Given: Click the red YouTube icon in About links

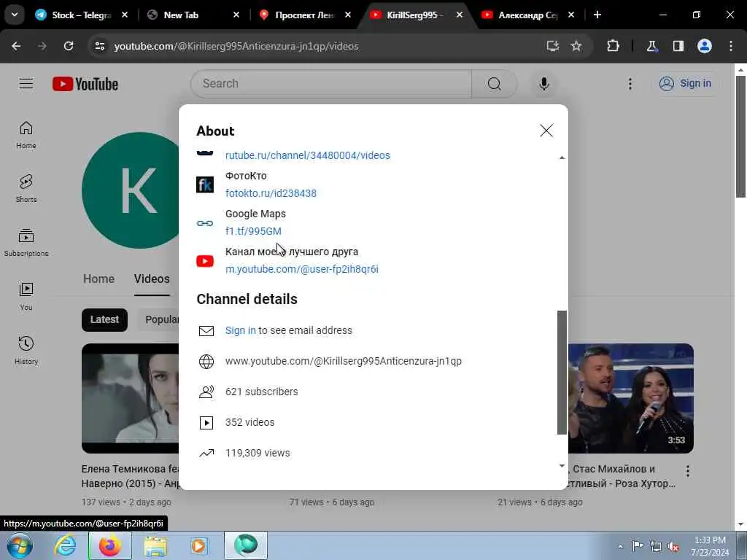Looking at the screenshot, I should (x=205, y=261).
